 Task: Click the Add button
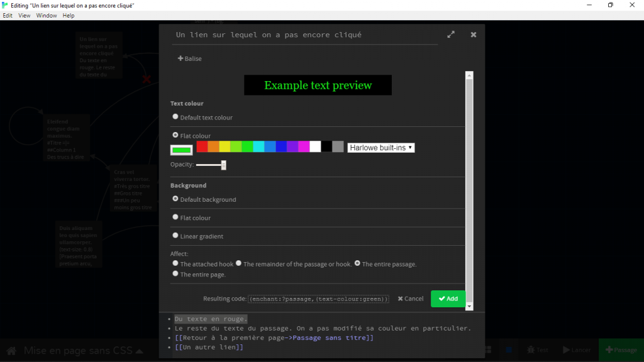448,299
